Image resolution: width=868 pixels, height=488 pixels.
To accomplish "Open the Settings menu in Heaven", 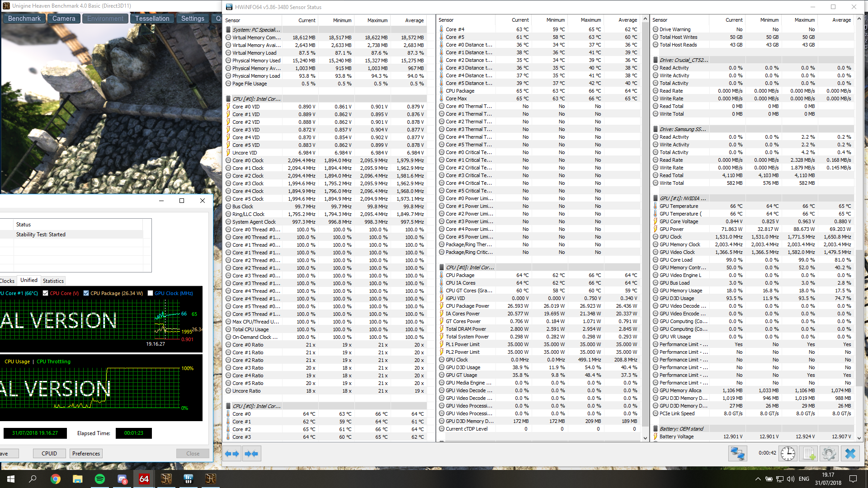I will pyautogui.click(x=193, y=19).
